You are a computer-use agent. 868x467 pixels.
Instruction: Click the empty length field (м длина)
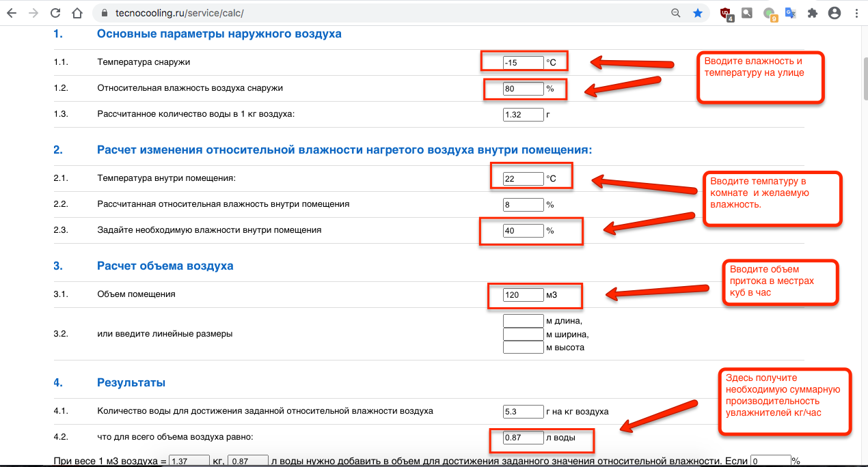tap(523, 321)
